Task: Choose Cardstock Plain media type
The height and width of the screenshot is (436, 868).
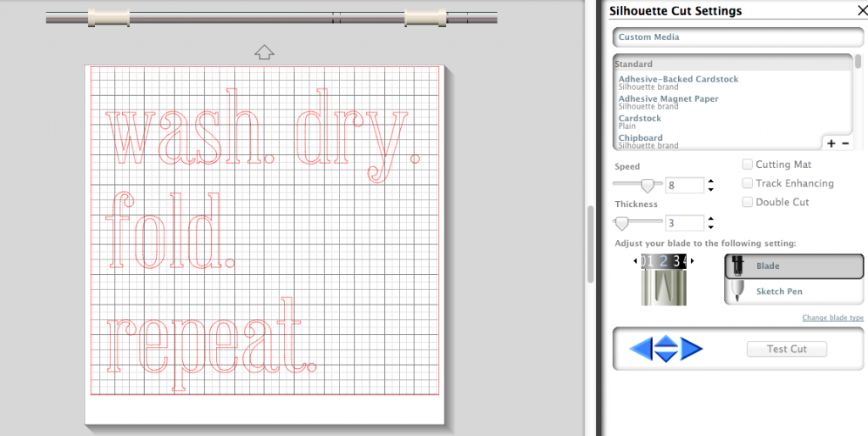Action: tap(640, 122)
